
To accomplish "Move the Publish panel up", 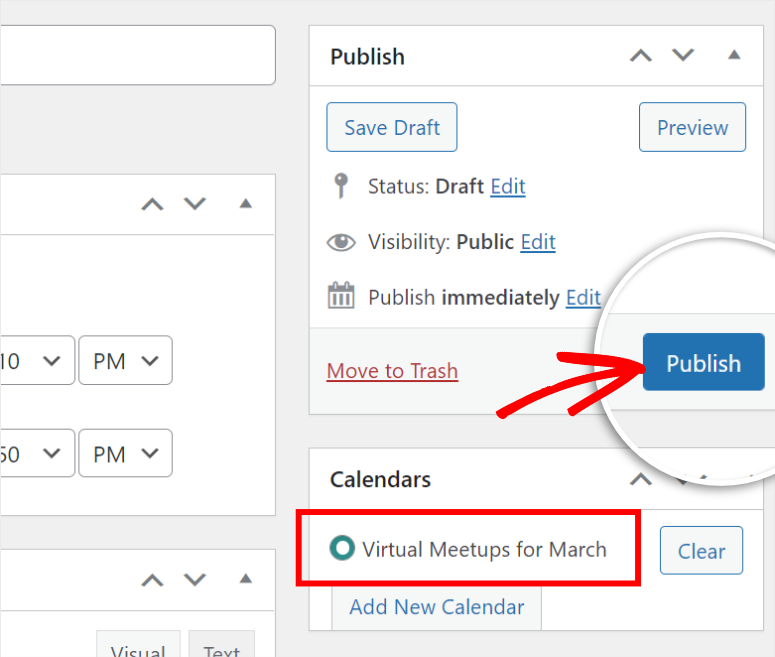I will tap(641, 56).
